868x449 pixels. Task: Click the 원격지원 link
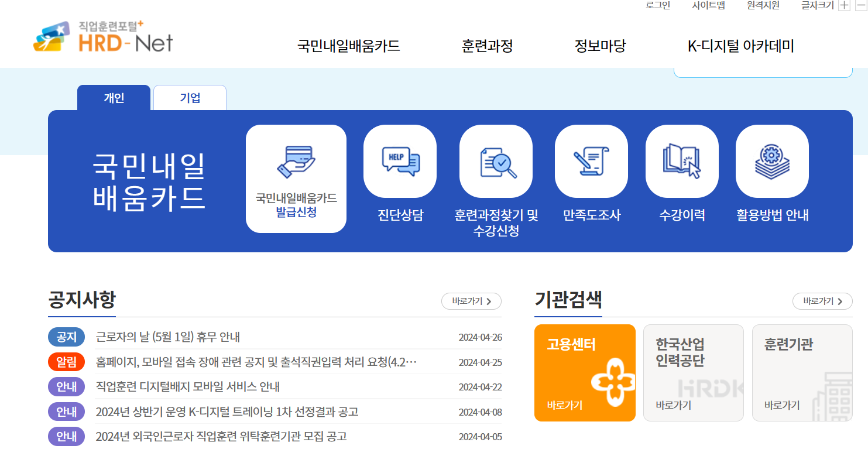[x=763, y=6]
